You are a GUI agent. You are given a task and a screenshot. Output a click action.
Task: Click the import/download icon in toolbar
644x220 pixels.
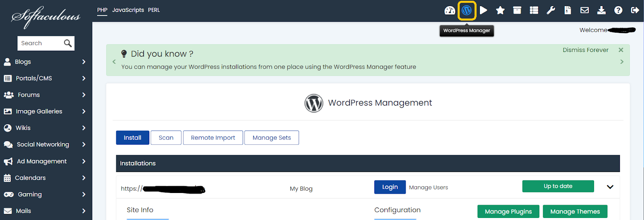click(x=601, y=10)
